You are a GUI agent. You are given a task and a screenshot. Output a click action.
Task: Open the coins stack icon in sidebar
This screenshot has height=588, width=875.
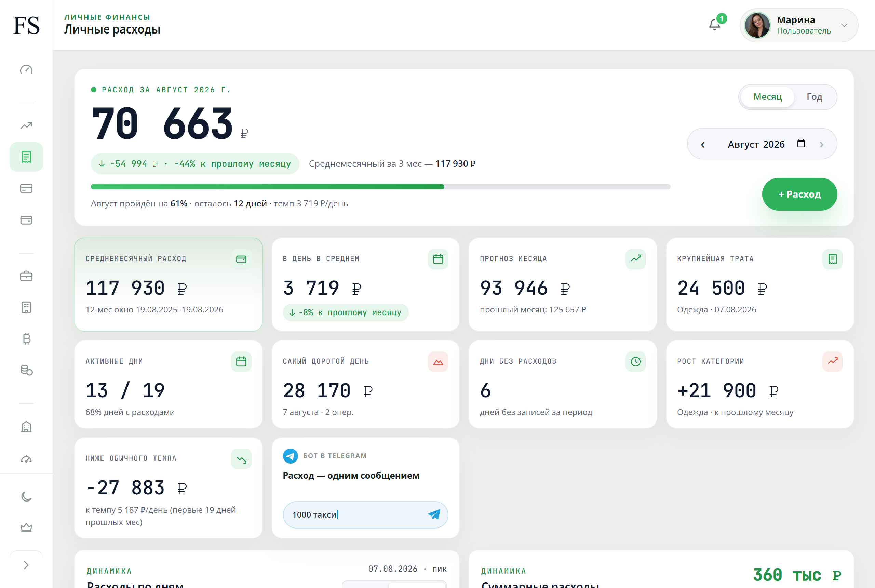coord(26,370)
